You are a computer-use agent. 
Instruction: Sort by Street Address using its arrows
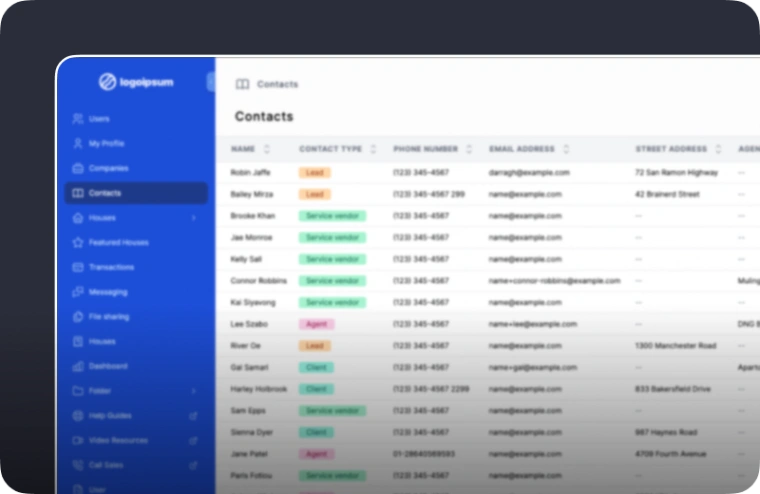(x=718, y=149)
